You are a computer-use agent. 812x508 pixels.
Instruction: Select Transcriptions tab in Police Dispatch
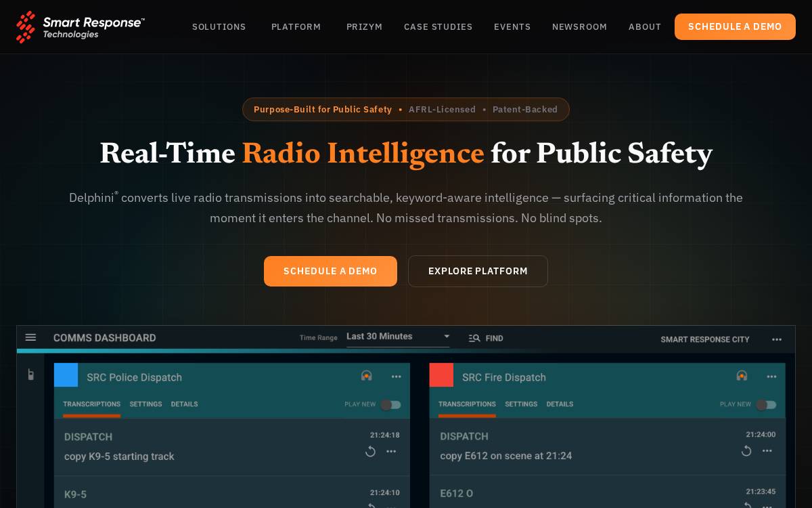(92, 404)
